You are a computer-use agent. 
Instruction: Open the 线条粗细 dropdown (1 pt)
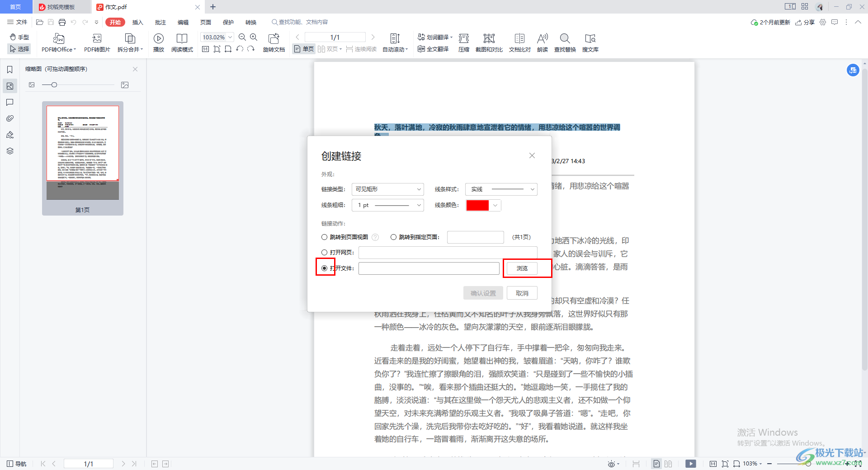(387, 205)
